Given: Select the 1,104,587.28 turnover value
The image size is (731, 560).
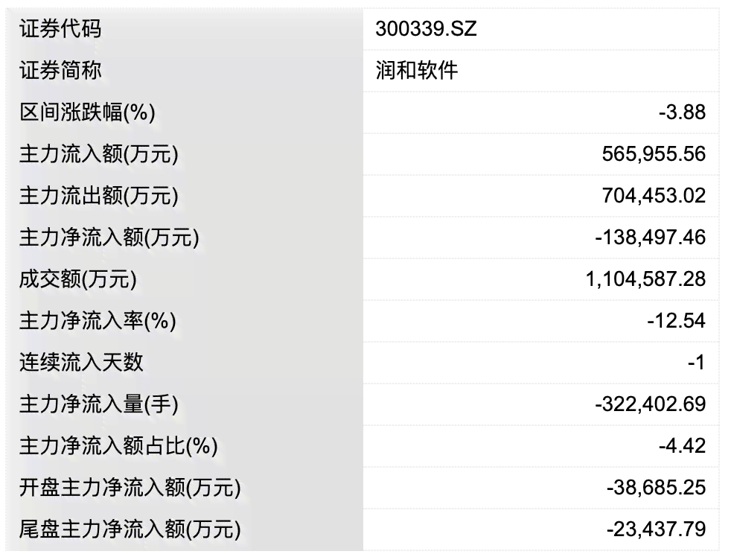Looking at the screenshot, I should click(x=645, y=279).
